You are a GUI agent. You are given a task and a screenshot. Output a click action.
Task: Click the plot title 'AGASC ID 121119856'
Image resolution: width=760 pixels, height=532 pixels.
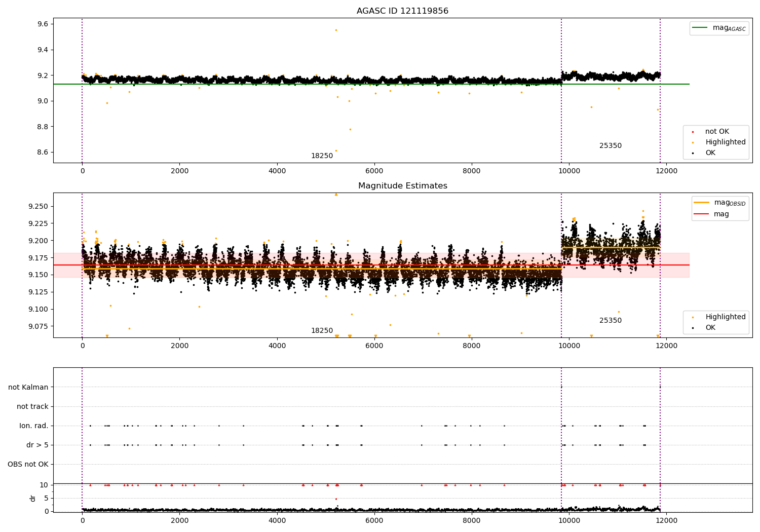pyautogui.click(x=402, y=11)
